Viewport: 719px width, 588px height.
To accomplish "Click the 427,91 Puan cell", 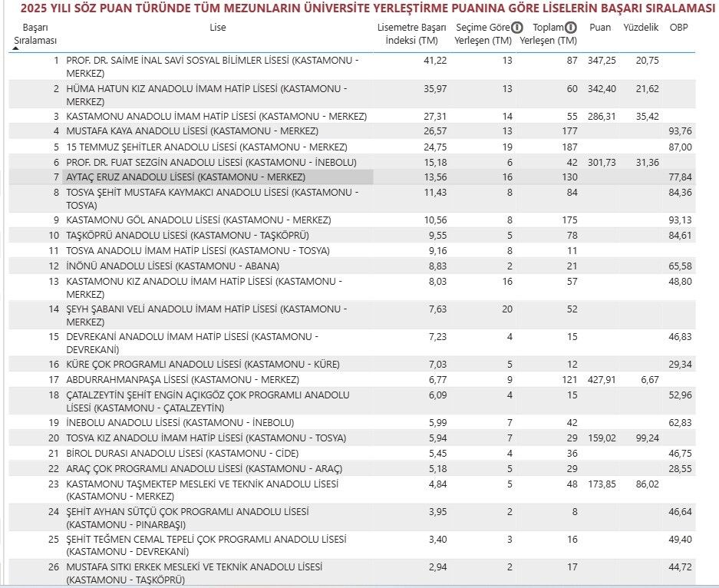I will point(602,380).
